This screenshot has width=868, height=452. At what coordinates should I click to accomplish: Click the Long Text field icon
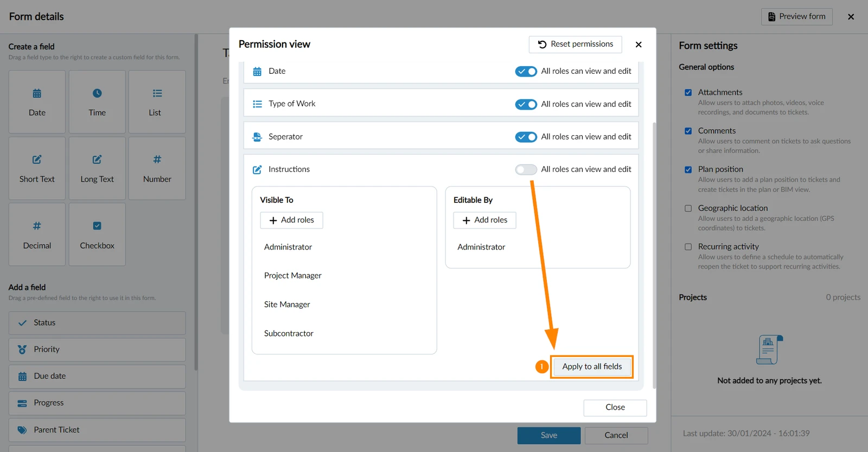pos(97,160)
